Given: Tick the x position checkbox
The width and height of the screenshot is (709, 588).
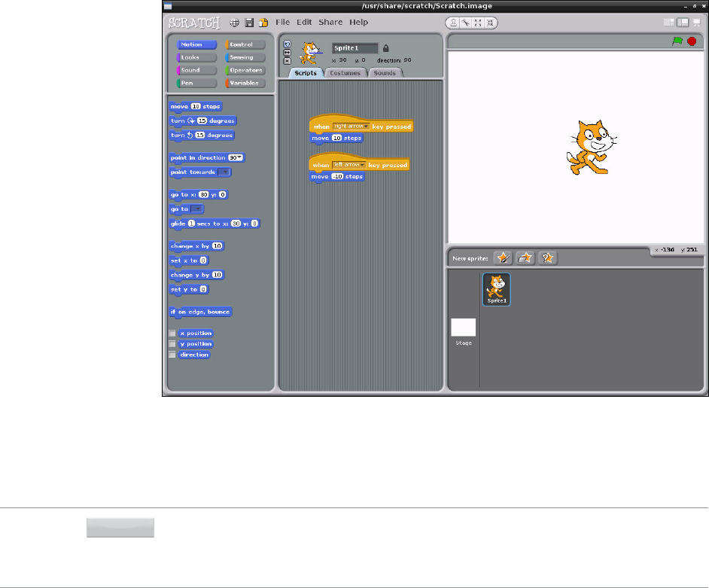Looking at the screenshot, I should point(172,333).
